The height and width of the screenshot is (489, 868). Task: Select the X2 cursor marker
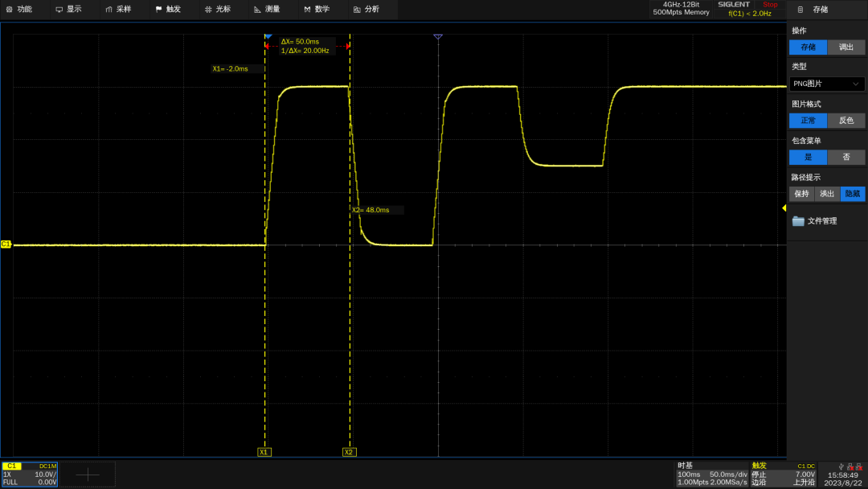click(349, 452)
